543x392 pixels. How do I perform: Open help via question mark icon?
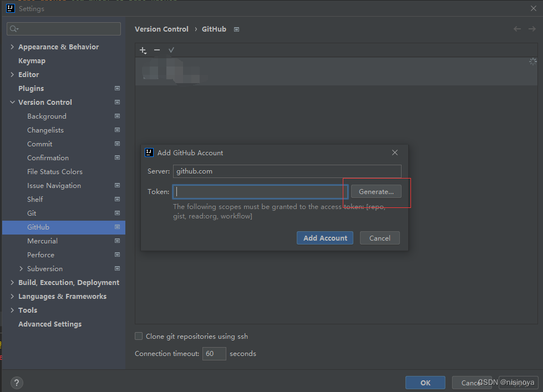17,383
